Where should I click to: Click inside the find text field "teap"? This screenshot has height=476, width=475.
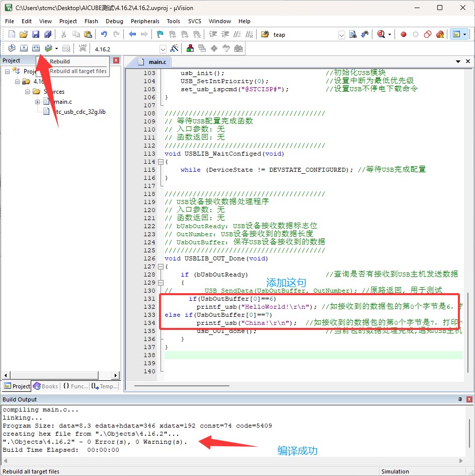pyautogui.click(x=304, y=35)
